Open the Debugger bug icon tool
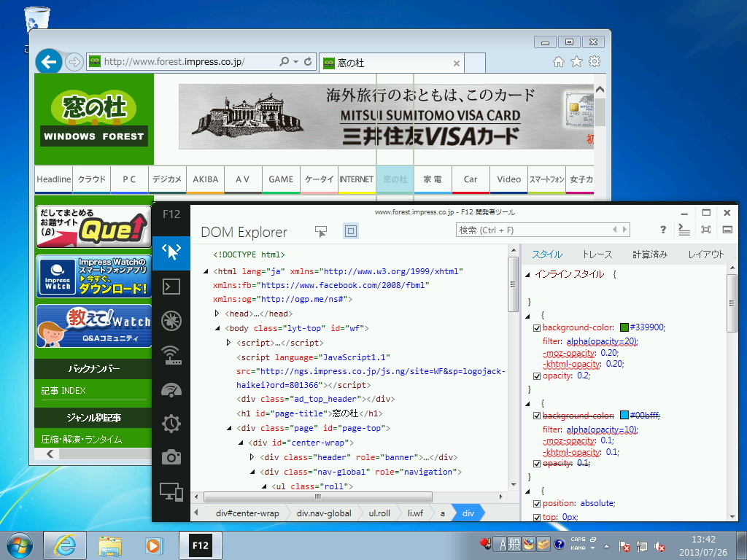Image resolution: width=747 pixels, height=560 pixels. [171, 321]
